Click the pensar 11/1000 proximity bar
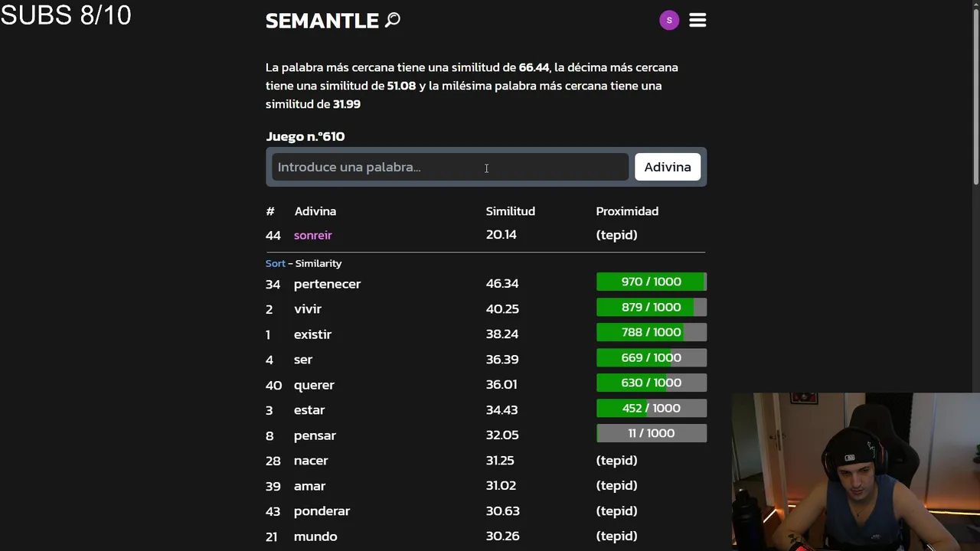980x551 pixels. click(x=651, y=434)
